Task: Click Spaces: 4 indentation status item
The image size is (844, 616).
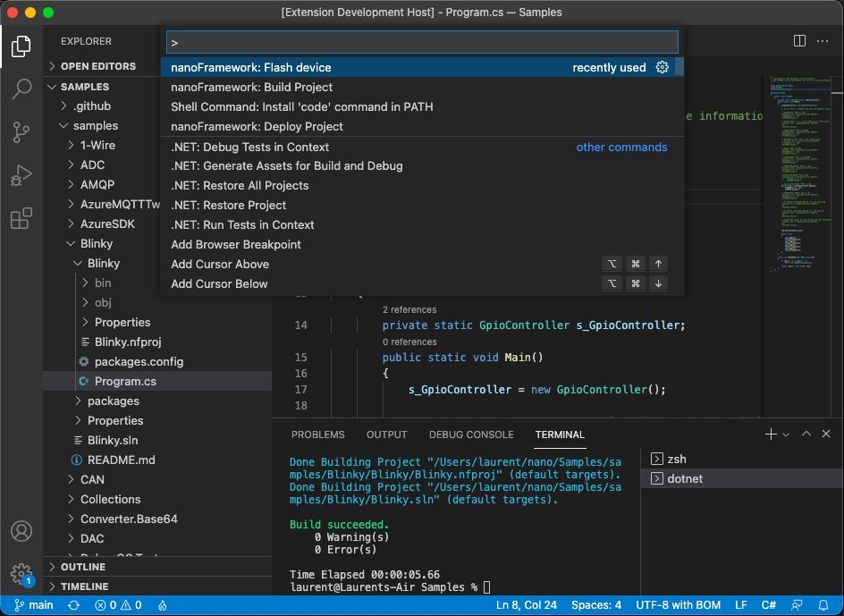Action: pyautogui.click(x=596, y=605)
